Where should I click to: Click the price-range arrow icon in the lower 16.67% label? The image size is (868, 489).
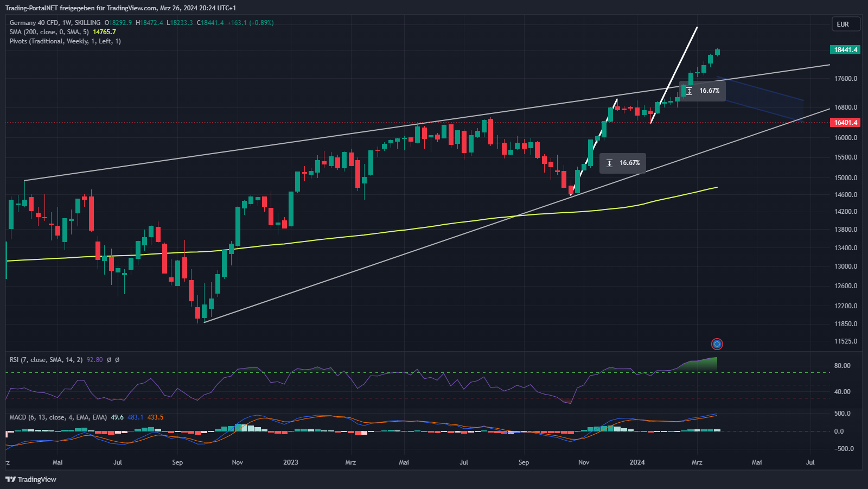[x=609, y=163]
